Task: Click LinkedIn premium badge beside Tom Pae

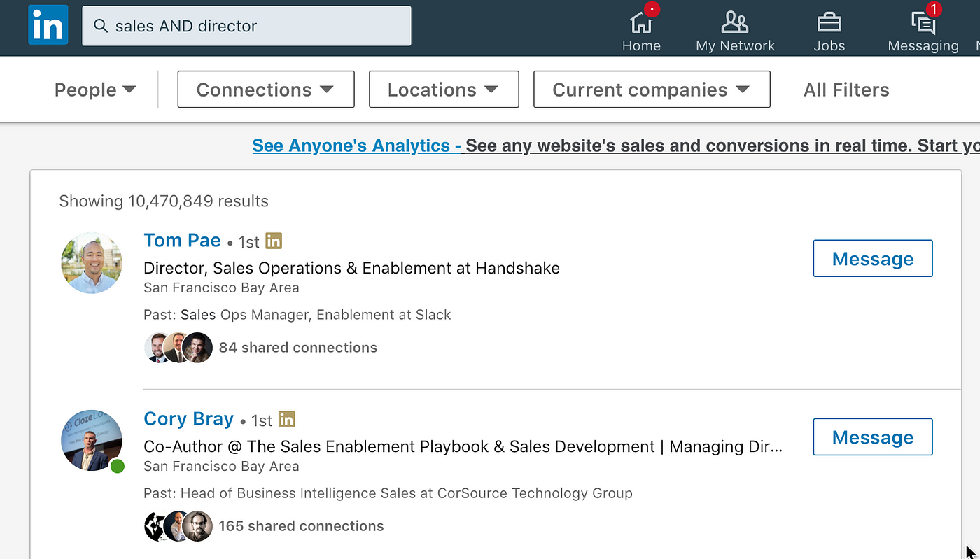Action: [x=274, y=241]
